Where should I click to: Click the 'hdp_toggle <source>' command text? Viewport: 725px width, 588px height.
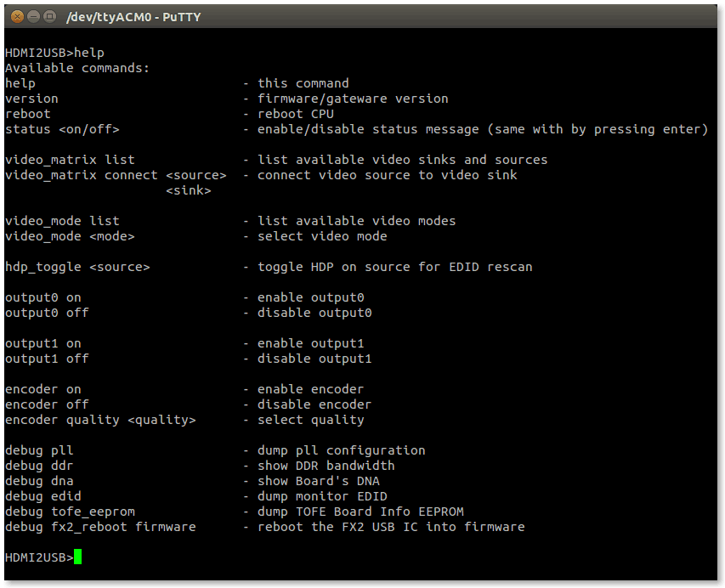coord(77,267)
